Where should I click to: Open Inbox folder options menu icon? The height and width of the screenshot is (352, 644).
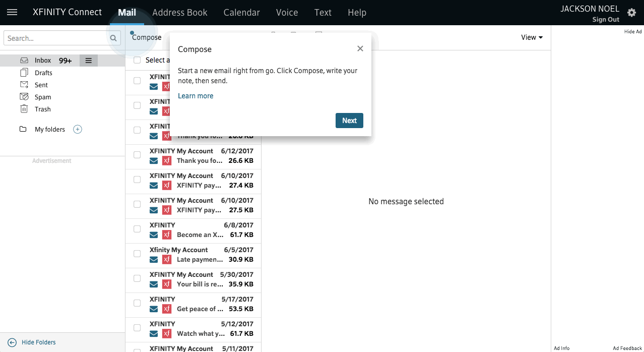[89, 61]
